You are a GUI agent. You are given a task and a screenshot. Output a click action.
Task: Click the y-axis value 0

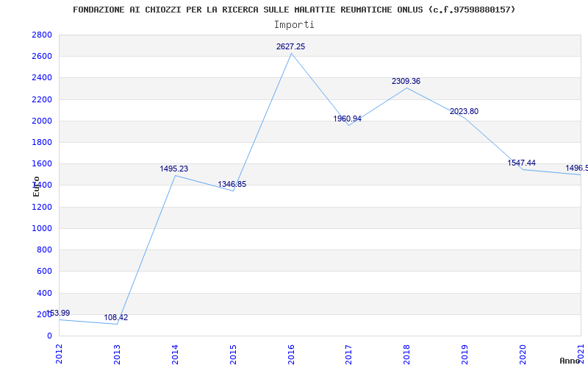click(x=49, y=336)
